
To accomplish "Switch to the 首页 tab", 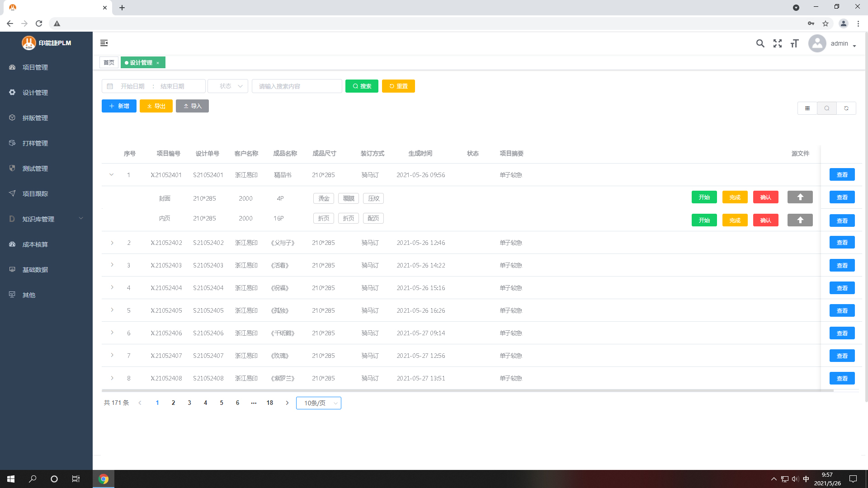I will [x=109, y=63].
